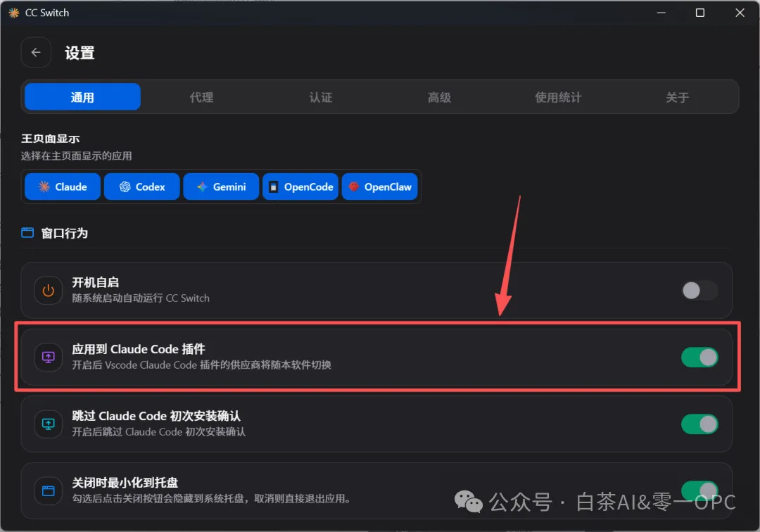The image size is (760, 532).
Task: Go back with the arrow button
Action: click(x=36, y=52)
